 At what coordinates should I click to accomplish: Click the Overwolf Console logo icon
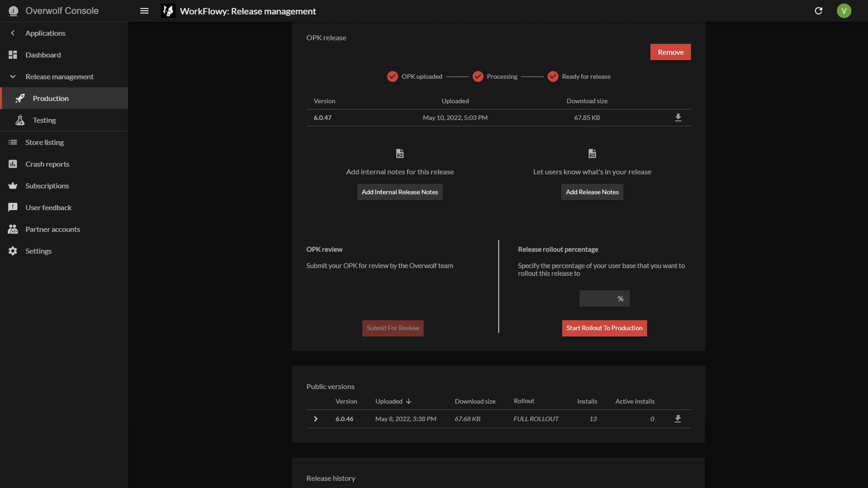click(x=13, y=11)
